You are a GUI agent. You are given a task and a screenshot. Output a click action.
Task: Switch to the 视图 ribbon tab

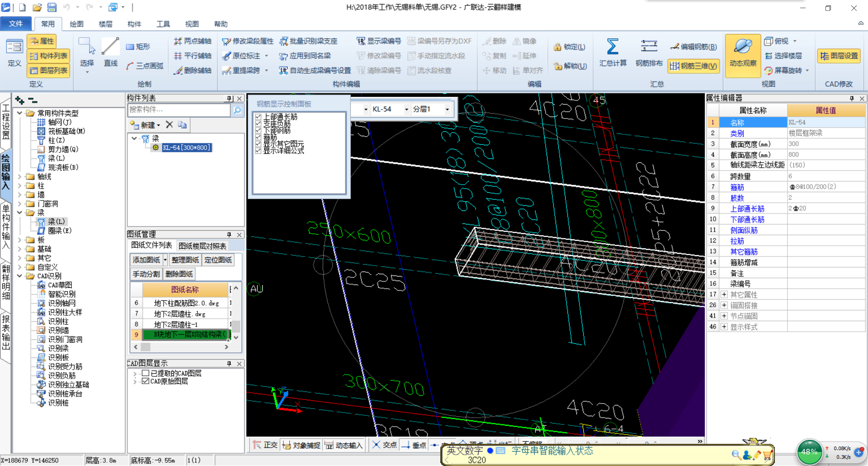pos(192,24)
